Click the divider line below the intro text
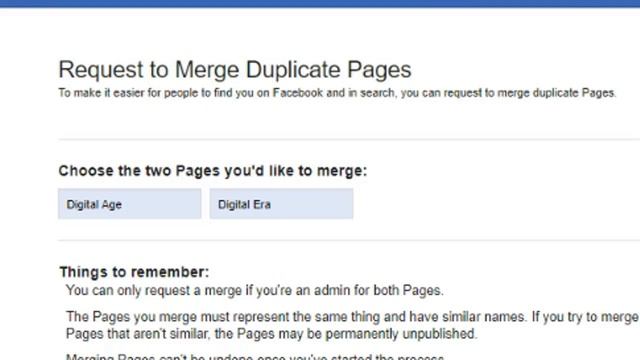640x360 pixels. pos(349,139)
